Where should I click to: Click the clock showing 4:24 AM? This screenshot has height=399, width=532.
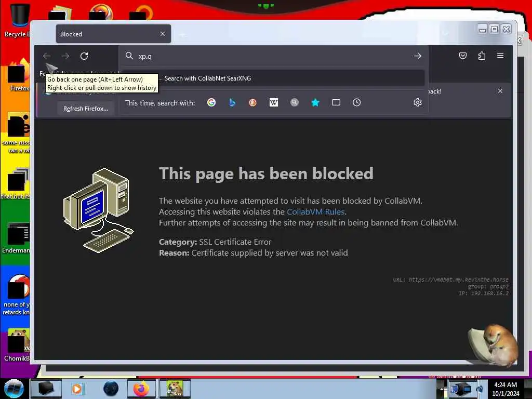[x=506, y=389]
